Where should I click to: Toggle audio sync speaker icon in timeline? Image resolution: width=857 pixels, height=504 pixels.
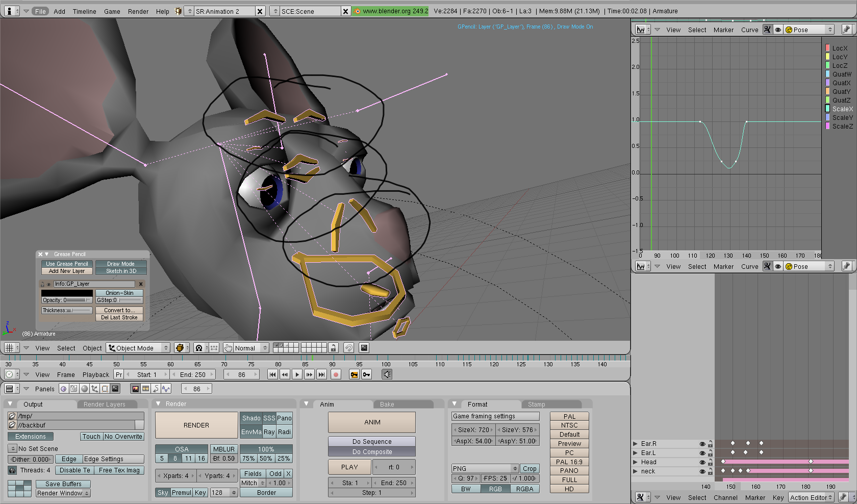(387, 374)
